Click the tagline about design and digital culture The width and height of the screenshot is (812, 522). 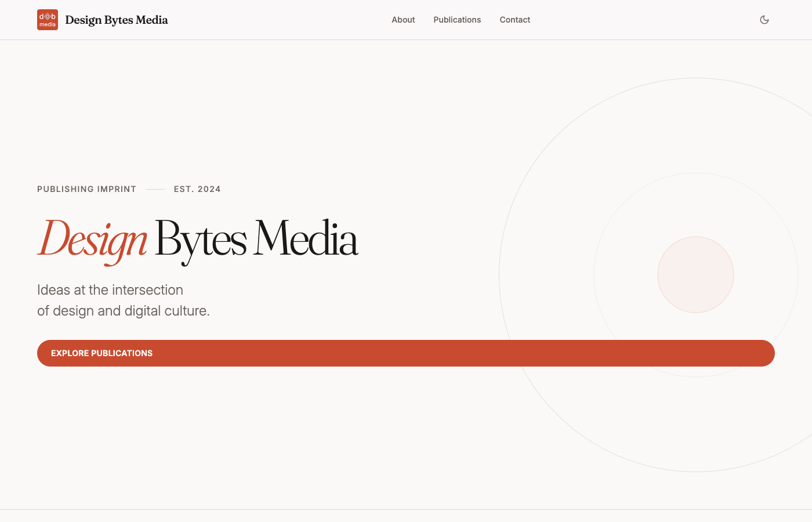coord(122,300)
